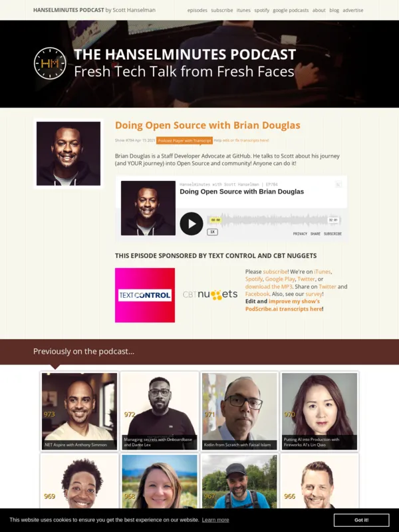Change playback speed with 1X button
Image resolution: width=399 pixels, height=532 pixels.
click(212, 232)
